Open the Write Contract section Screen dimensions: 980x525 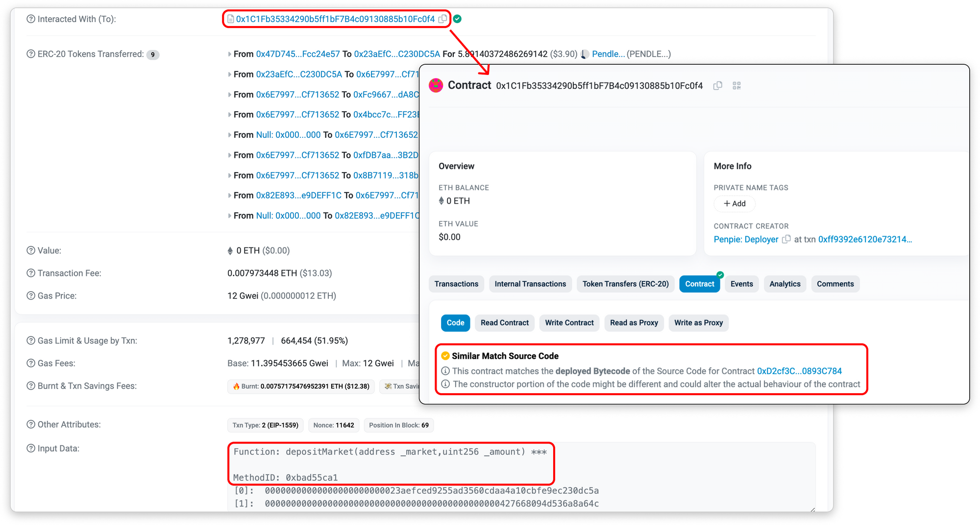(x=569, y=323)
